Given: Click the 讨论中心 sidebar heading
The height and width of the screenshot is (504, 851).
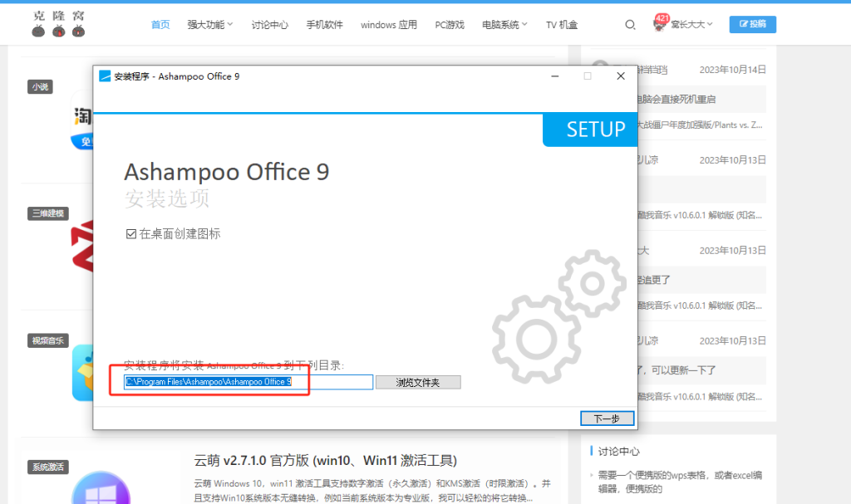Looking at the screenshot, I should pyautogui.click(x=618, y=452).
